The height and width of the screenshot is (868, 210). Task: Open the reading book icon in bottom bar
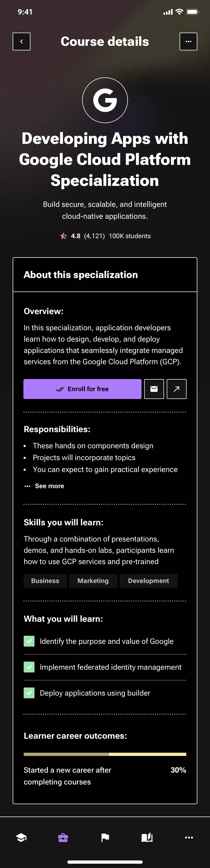(147, 838)
